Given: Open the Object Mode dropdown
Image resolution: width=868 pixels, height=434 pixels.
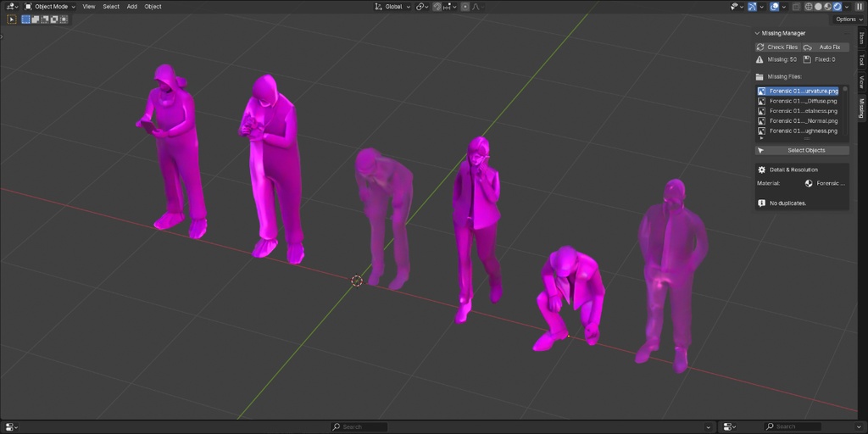Looking at the screenshot, I should [x=50, y=7].
